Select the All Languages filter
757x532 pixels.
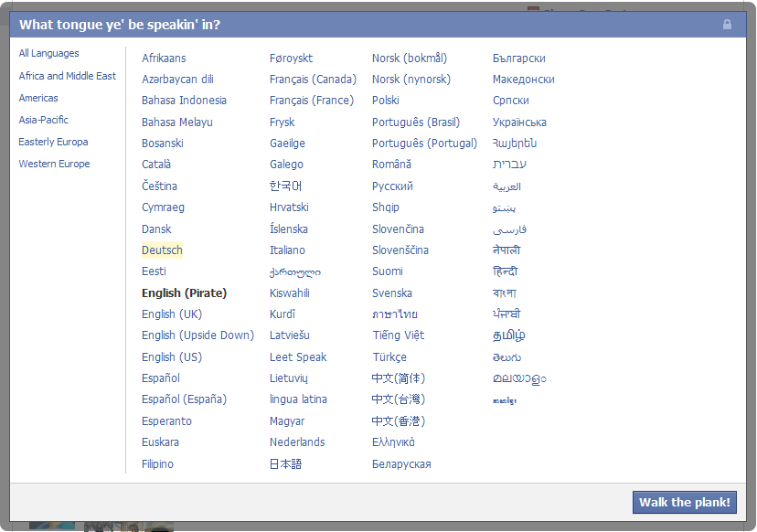click(x=48, y=53)
